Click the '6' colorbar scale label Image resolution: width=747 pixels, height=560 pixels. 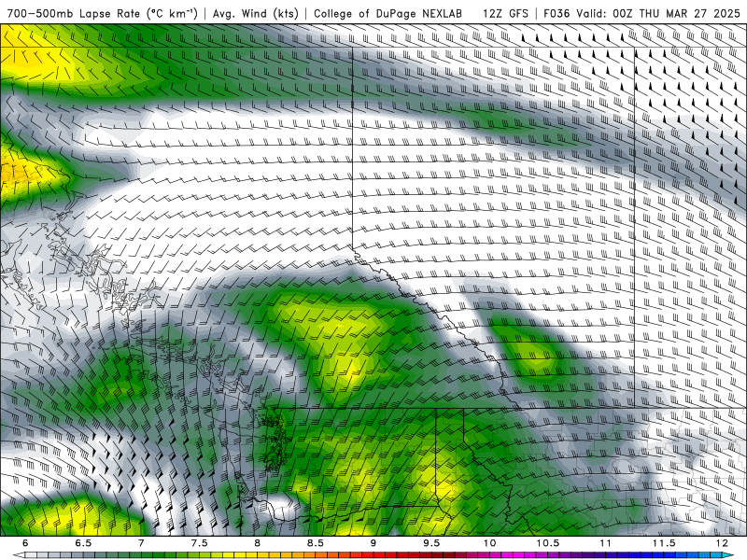pos(25,543)
